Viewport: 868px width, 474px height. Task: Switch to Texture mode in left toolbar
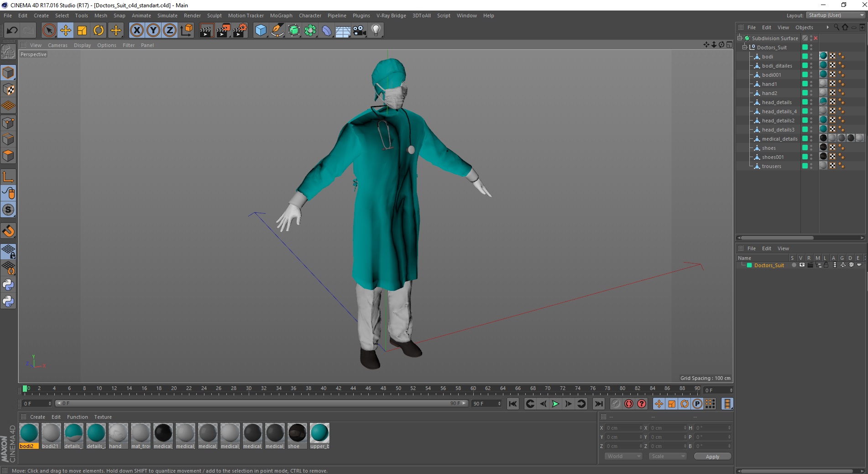8,90
